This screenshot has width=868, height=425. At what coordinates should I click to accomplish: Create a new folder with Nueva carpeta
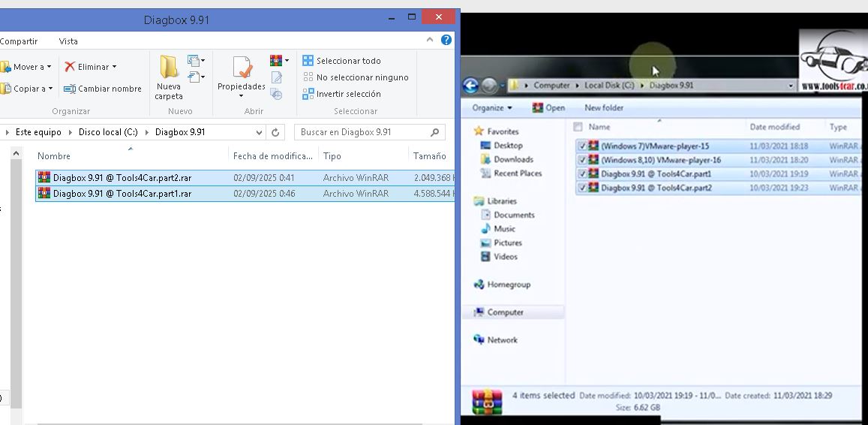tap(168, 77)
